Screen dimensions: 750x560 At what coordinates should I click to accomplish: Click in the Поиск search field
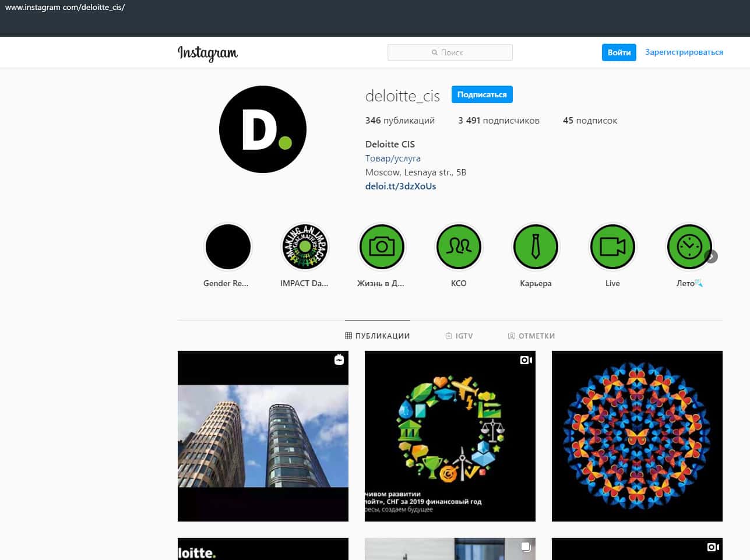(x=450, y=52)
